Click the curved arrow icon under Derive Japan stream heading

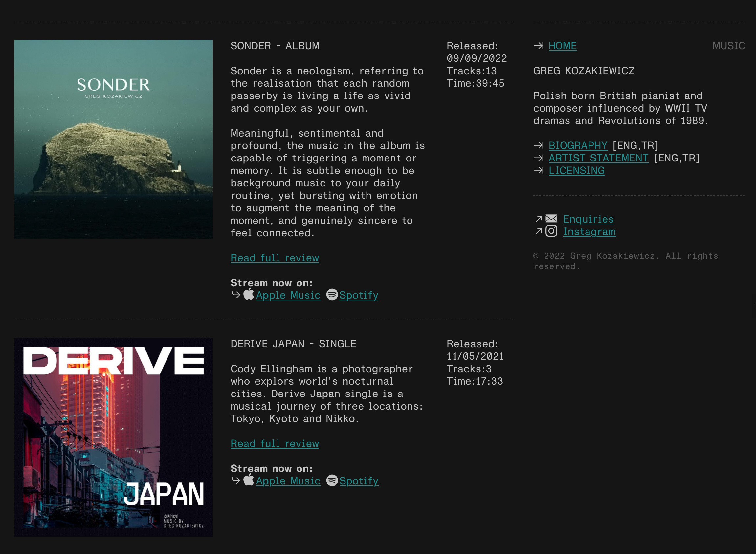click(236, 480)
